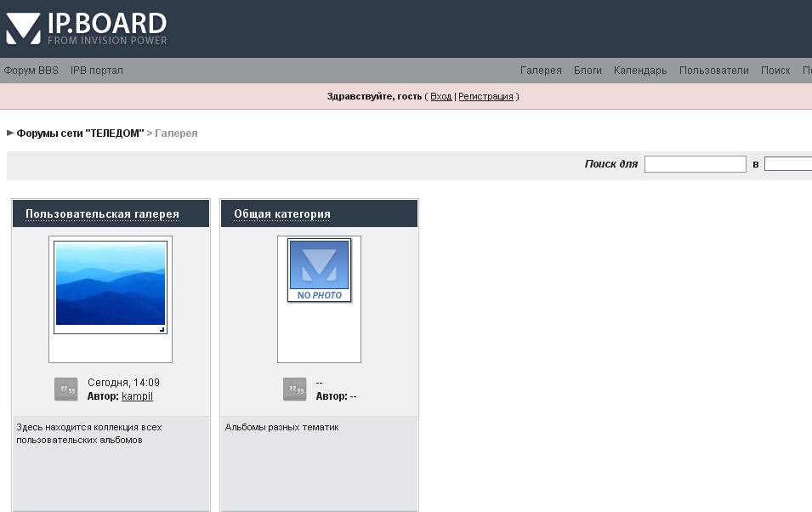Open the IPB портал menu item
Image resolution: width=812 pixels, height=512 pixels.
coord(96,71)
